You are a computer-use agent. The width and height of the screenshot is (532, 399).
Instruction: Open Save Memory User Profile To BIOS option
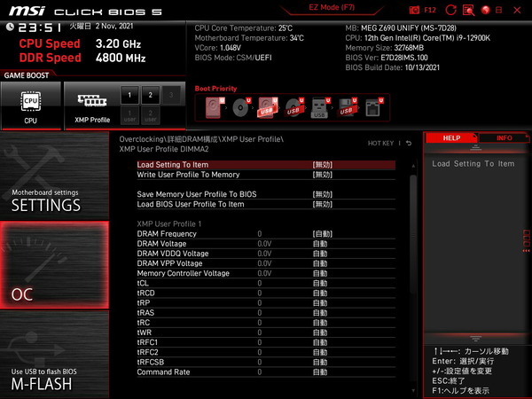[x=266, y=194]
